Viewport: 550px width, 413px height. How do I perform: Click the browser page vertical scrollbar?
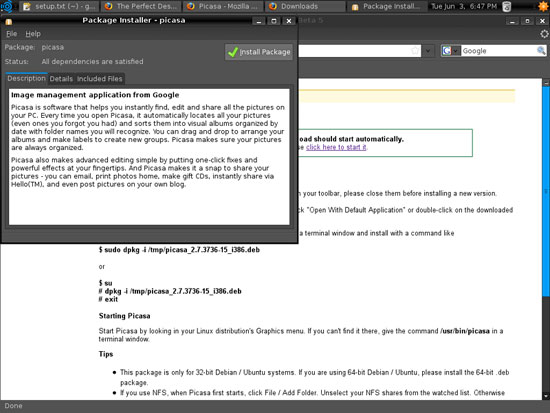[x=546, y=239]
